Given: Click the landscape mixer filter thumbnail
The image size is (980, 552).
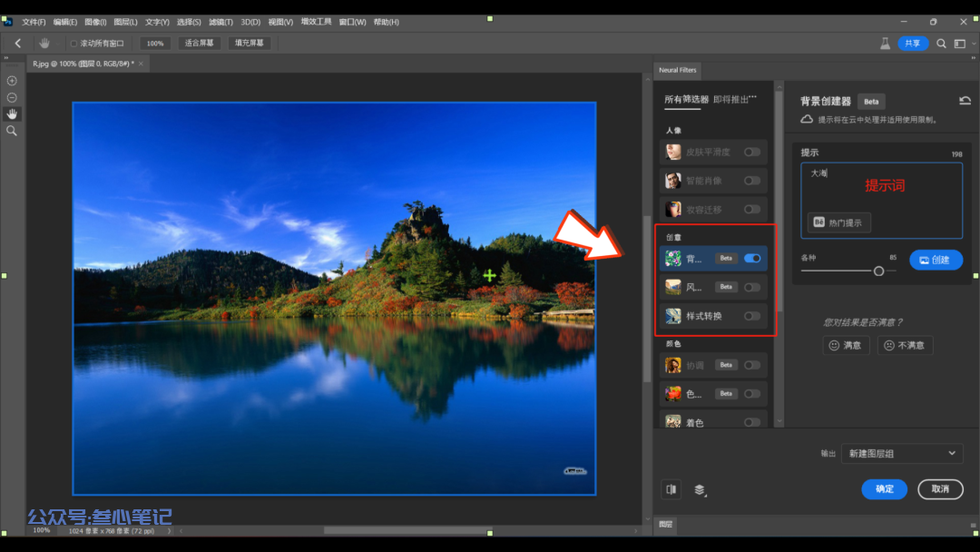Looking at the screenshot, I should 673,287.
